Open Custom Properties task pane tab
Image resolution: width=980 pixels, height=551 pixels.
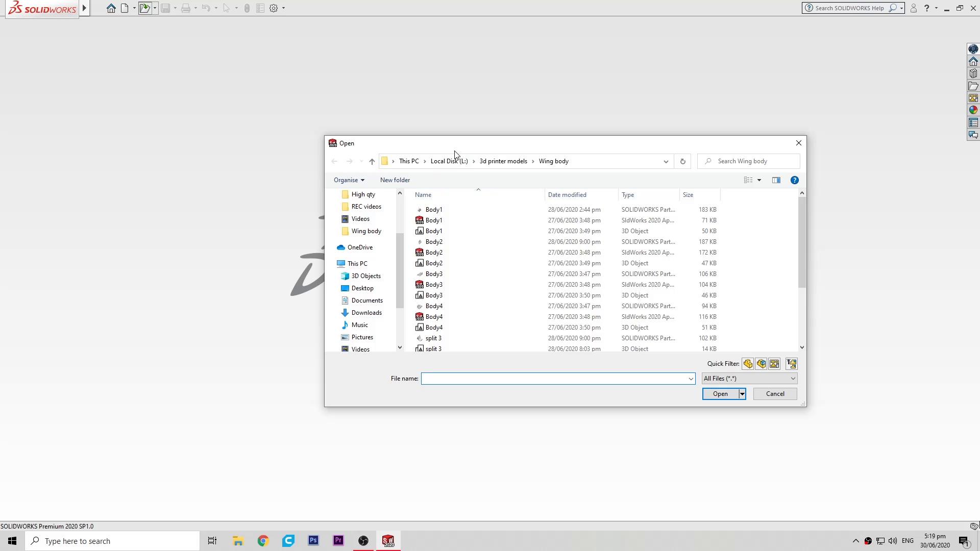(973, 122)
